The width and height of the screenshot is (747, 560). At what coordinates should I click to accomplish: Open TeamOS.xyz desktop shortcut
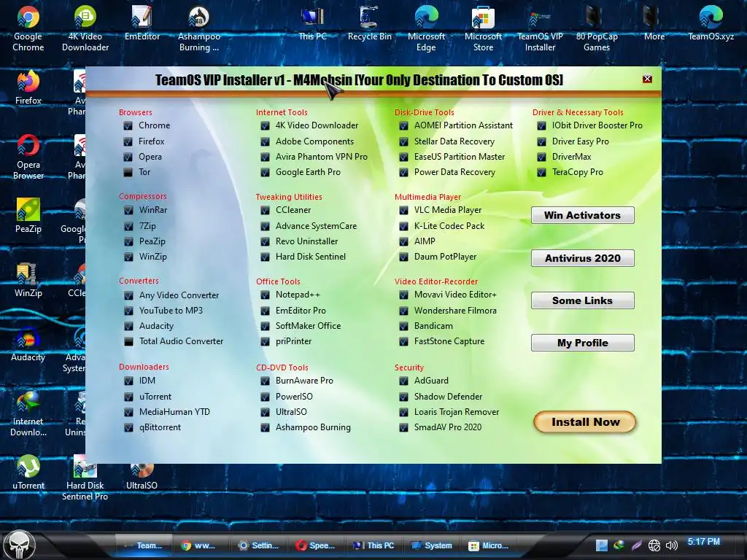point(711,24)
